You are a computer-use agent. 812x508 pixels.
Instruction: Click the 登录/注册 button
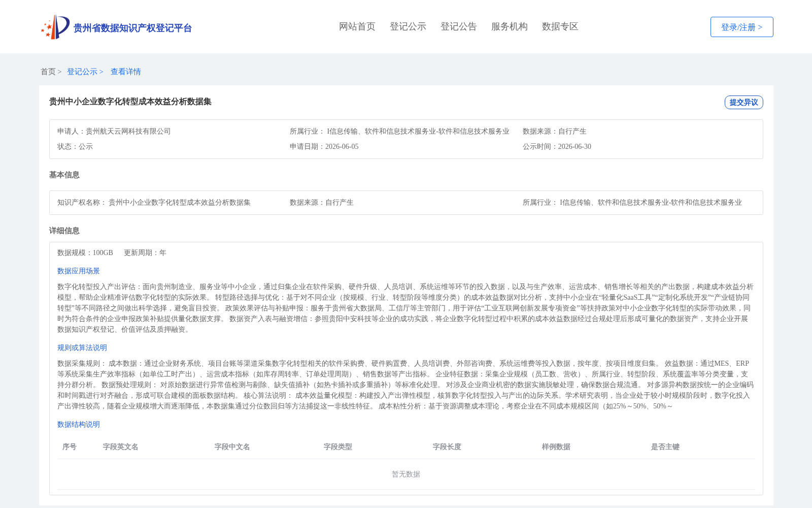(x=742, y=27)
